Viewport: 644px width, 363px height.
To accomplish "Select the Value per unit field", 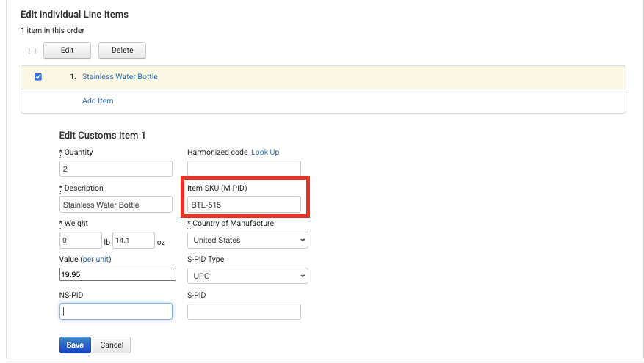I will tap(117, 274).
